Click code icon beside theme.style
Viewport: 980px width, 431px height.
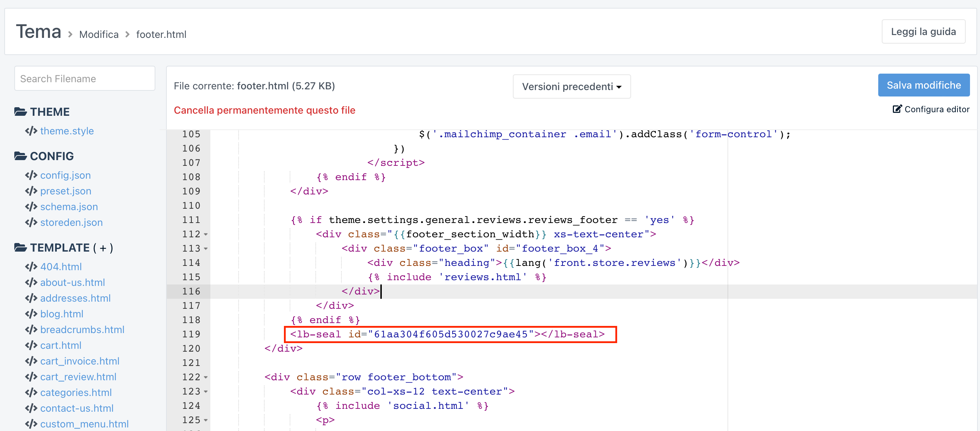31,130
